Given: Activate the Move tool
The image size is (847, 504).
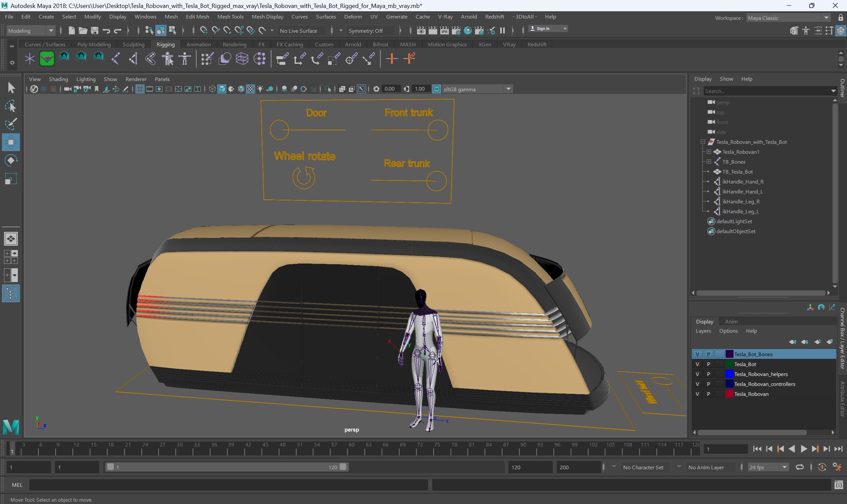Looking at the screenshot, I should (x=11, y=142).
